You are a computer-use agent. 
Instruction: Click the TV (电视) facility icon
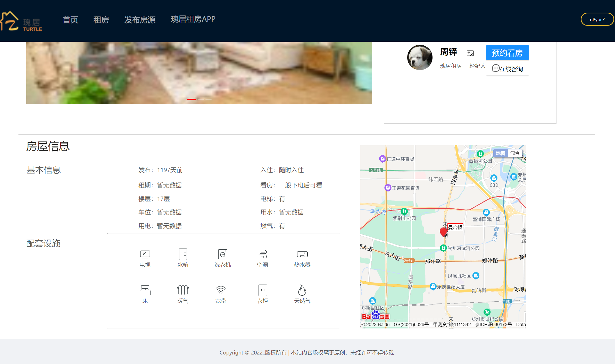145,254
